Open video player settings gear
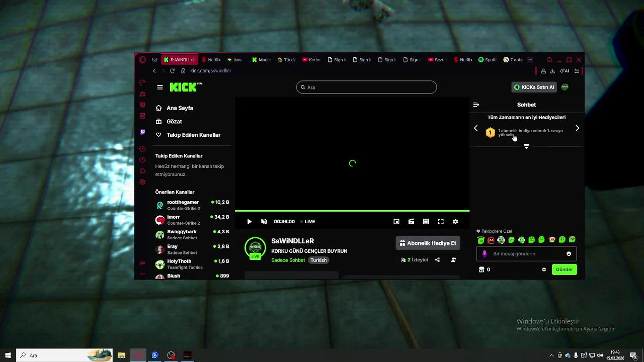Image resolution: width=644 pixels, height=362 pixels. point(455,222)
